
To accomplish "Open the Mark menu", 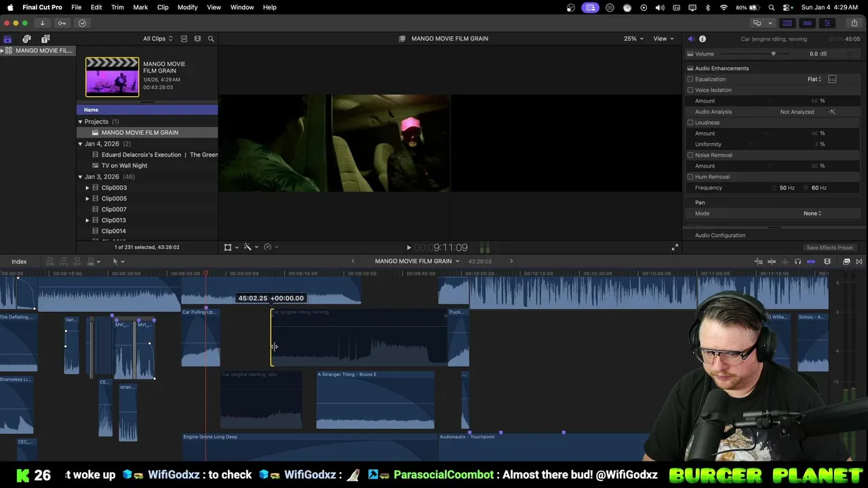I will click(x=140, y=7).
